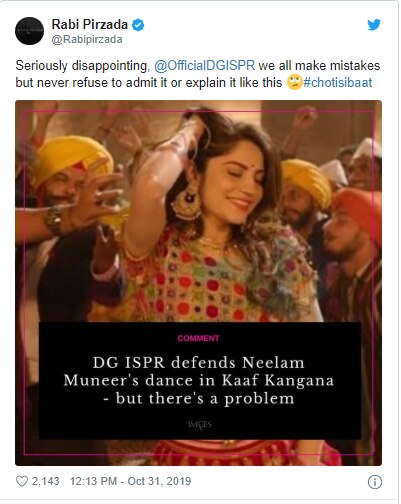Screen dimensions: 401x504
Task: Click the woman's large ornate earring
Action: tap(186, 203)
